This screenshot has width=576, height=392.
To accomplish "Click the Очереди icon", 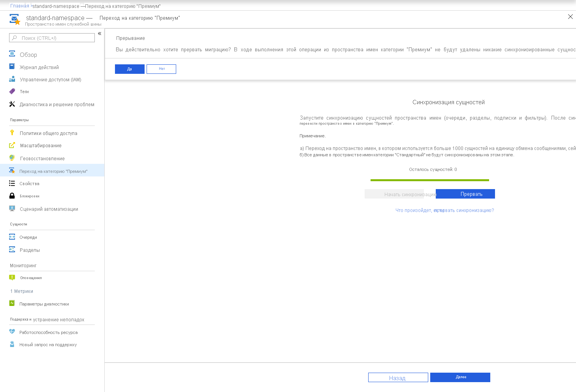I will (12, 237).
